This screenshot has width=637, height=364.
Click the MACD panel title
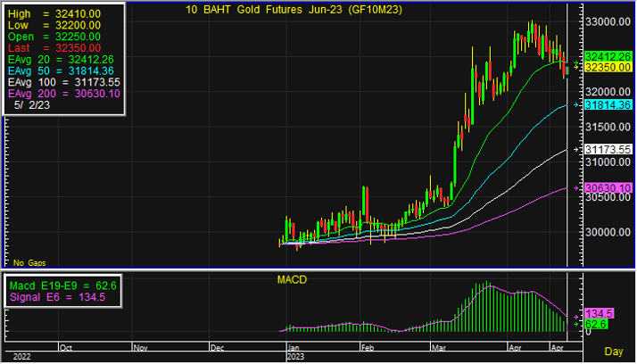(x=292, y=280)
